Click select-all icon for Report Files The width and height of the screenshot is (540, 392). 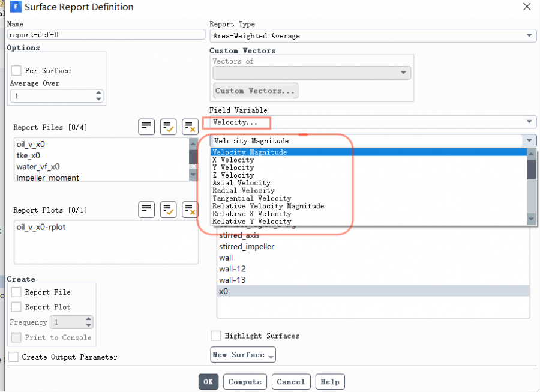pyautogui.click(x=146, y=127)
